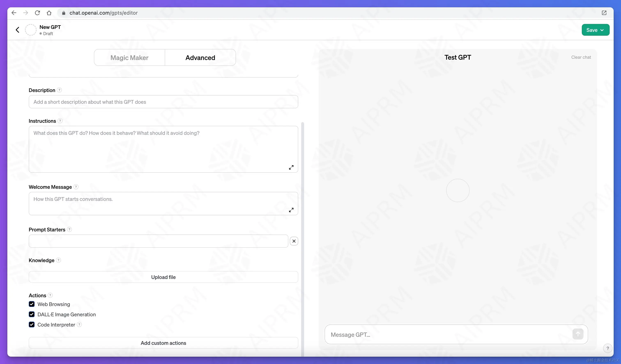
Task: Click the Upload file button
Action: coord(163,277)
